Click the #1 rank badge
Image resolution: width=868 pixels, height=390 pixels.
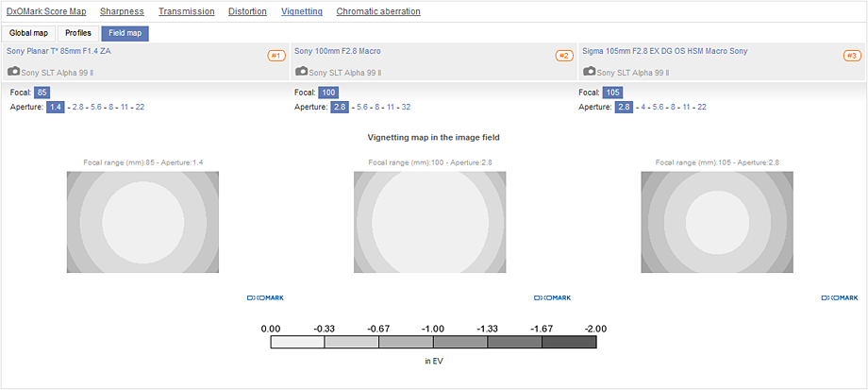pos(276,56)
